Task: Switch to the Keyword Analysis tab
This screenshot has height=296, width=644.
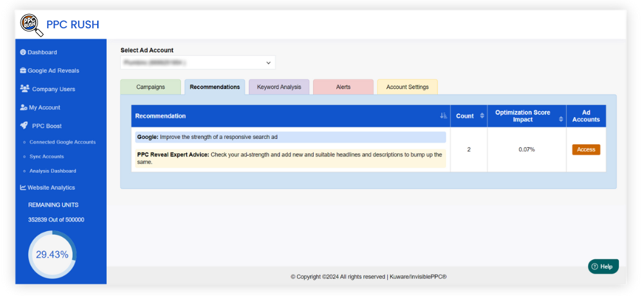Action: (x=279, y=87)
